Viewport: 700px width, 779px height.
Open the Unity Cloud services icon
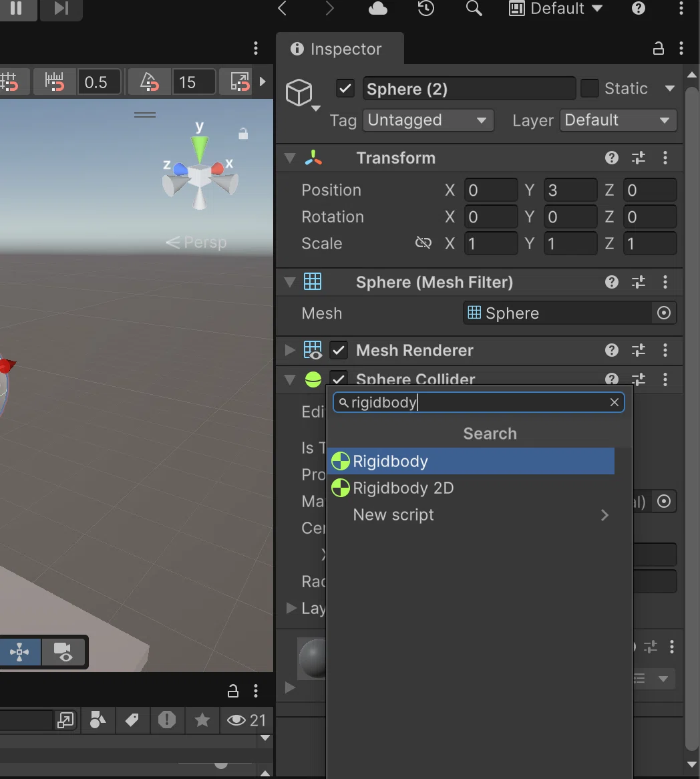click(377, 9)
